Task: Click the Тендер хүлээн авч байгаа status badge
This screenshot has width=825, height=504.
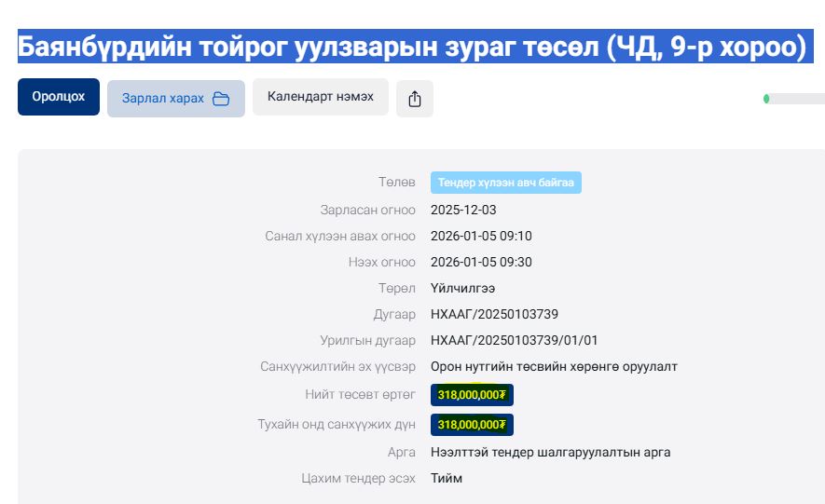Action: click(505, 183)
